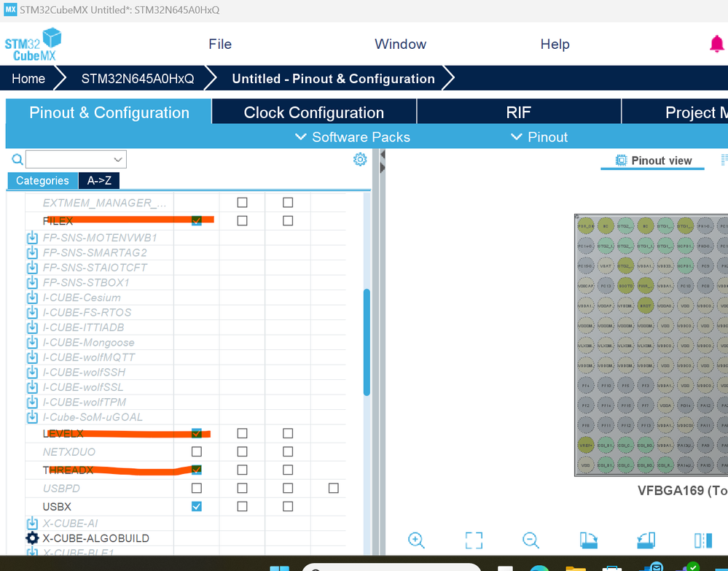This screenshot has height=571, width=728.
Task: Go to the Home breadcrumb
Action: tap(28, 79)
